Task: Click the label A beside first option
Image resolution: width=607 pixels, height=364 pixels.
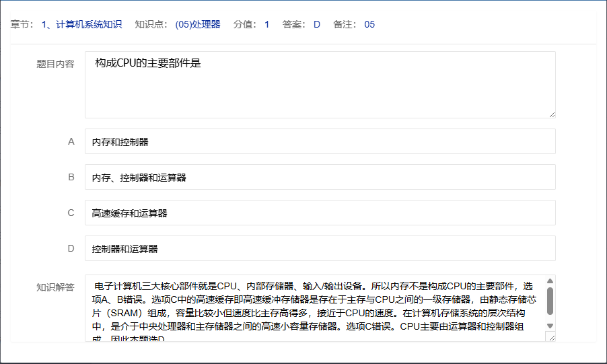Action: click(x=71, y=142)
